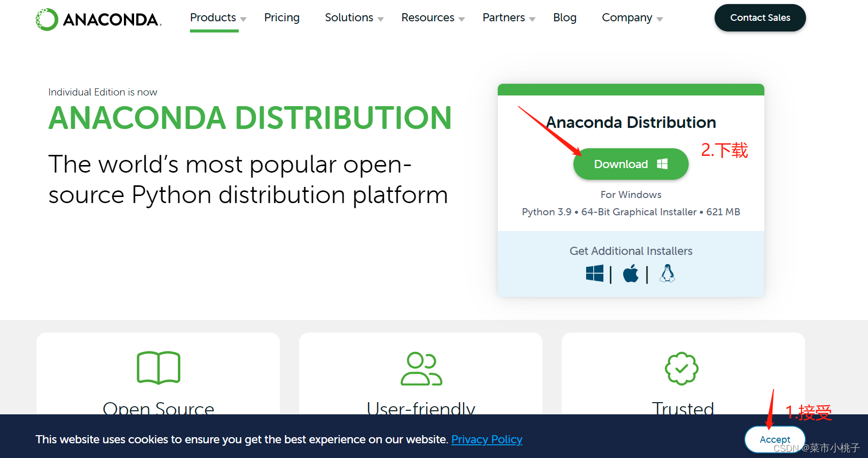Click the green Download button
The height and width of the screenshot is (458, 868).
(x=631, y=164)
